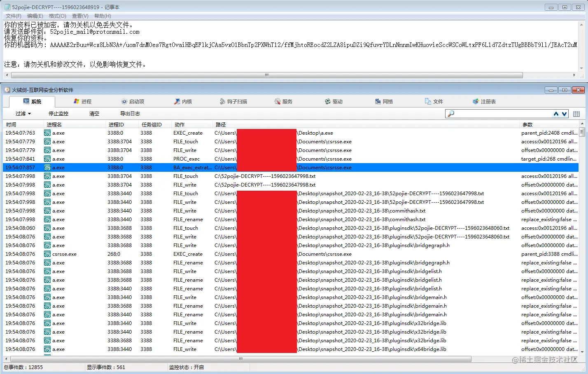588x374 pixels.
Task: Click the Huorong Sword title bar icon
Action: (7, 90)
